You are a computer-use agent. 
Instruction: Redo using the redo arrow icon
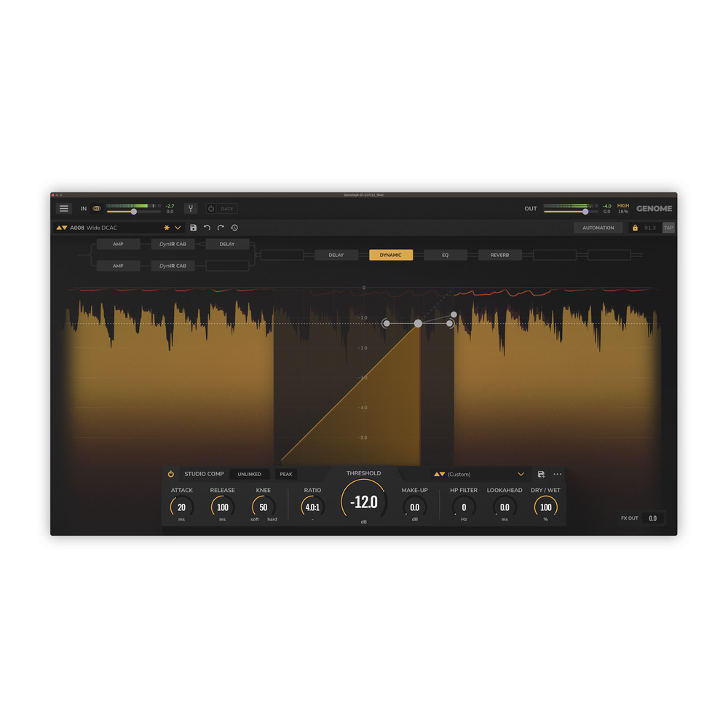click(x=221, y=228)
